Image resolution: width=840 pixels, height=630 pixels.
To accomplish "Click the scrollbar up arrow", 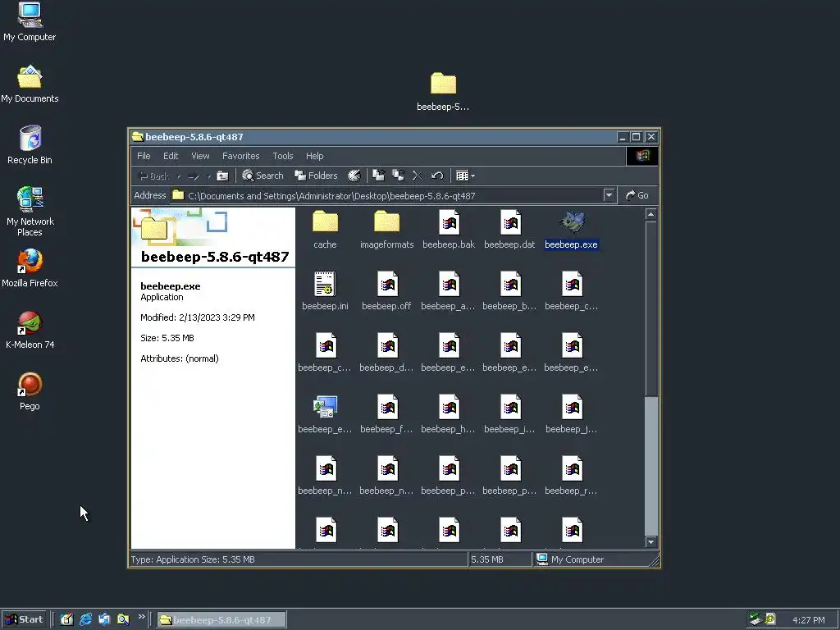I will (x=651, y=215).
